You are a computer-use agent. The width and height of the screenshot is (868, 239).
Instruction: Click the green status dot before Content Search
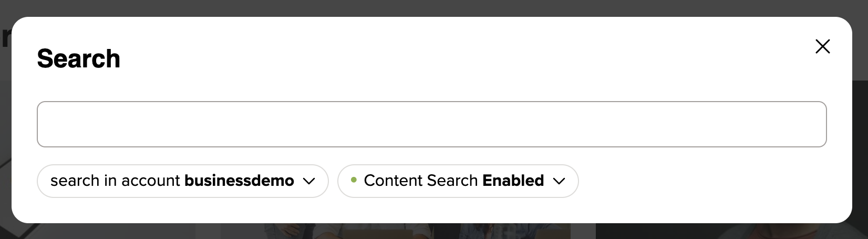click(354, 180)
